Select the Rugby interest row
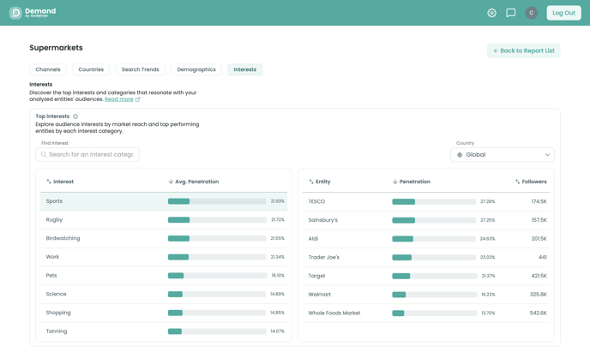Image resolution: width=590 pixels, height=364 pixels. tap(164, 220)
